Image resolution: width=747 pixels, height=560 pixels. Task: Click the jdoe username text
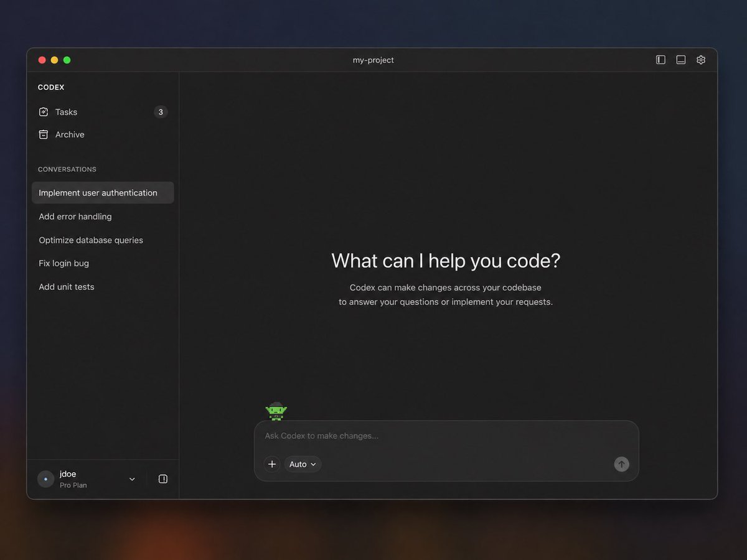[68, 474]
